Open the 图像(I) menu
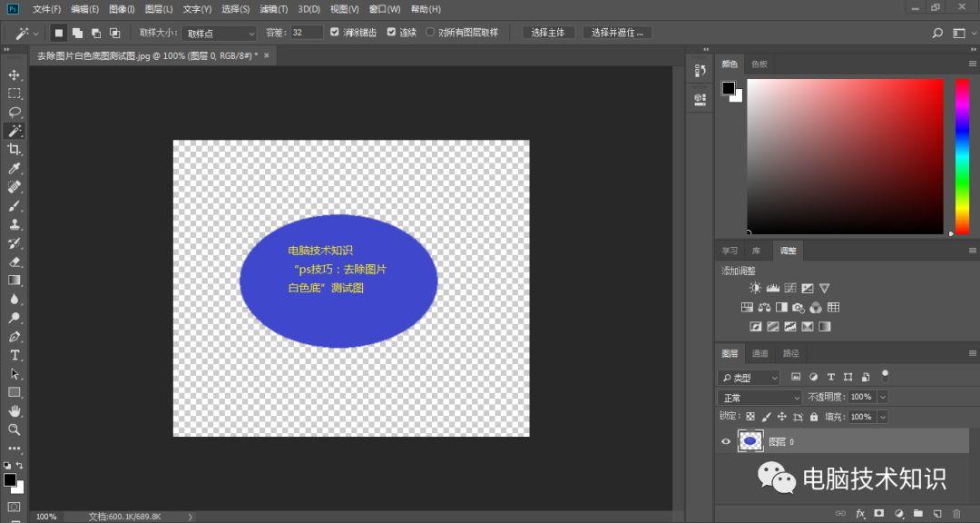 coord(122,9)
